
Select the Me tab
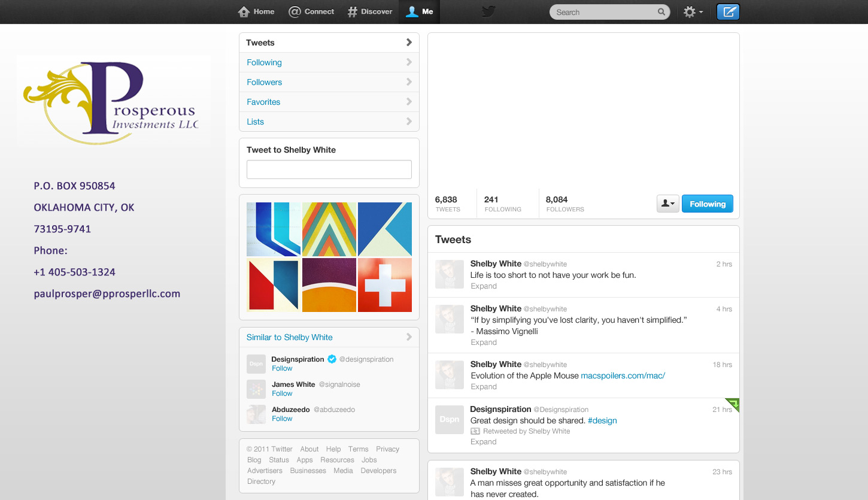[419, 12]
